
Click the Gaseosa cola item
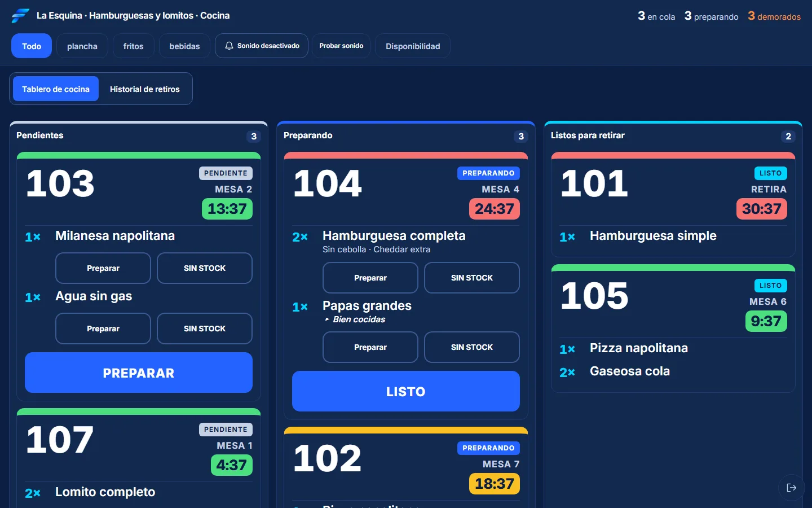630,371
